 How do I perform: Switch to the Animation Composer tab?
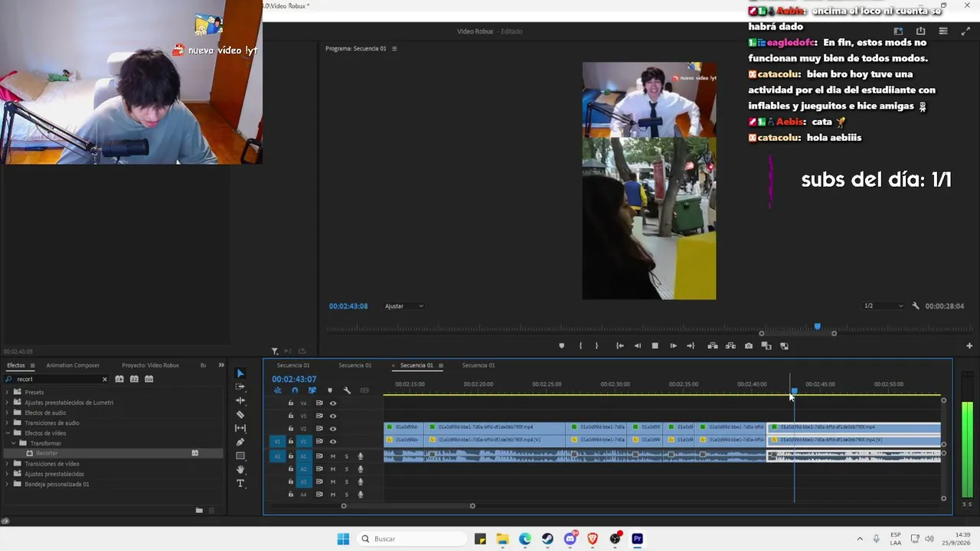tap(73, 365)
